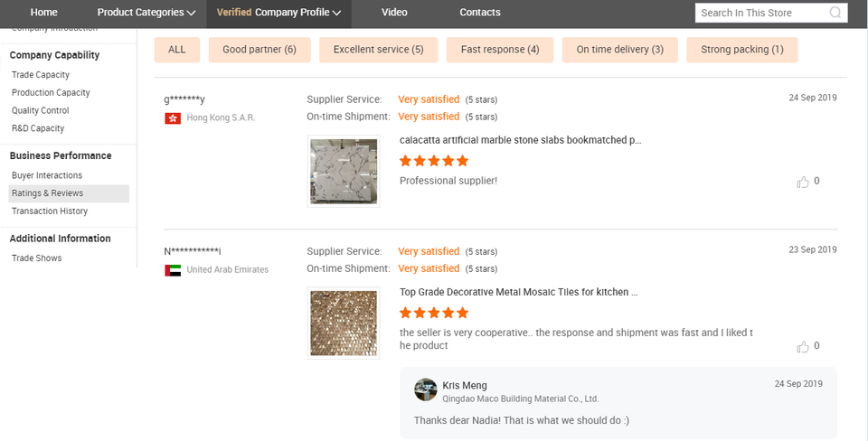Filter reviews by Fast response (4)
The image size is (868, 441).
pos(500,50)
